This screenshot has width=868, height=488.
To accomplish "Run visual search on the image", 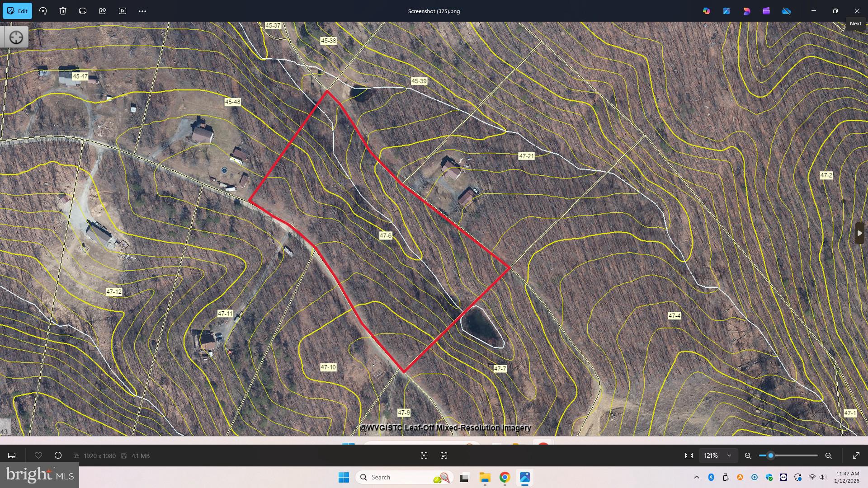I will [424, 455].
